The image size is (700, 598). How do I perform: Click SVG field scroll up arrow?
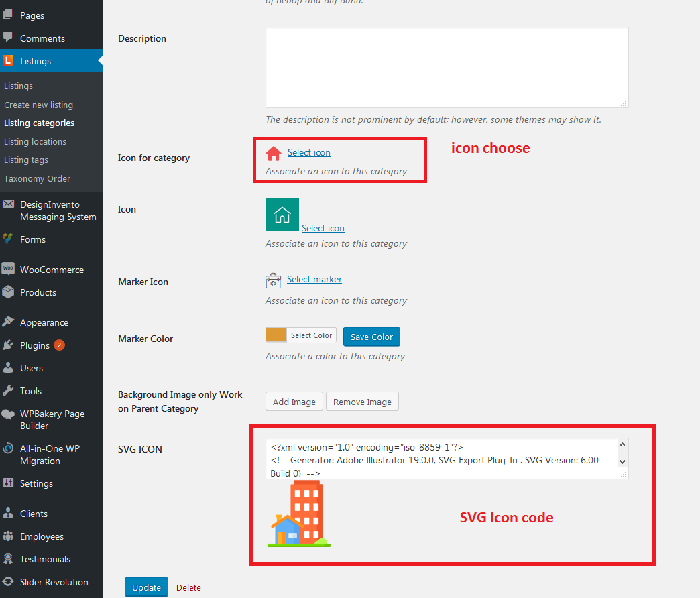[x=622, y=444]
